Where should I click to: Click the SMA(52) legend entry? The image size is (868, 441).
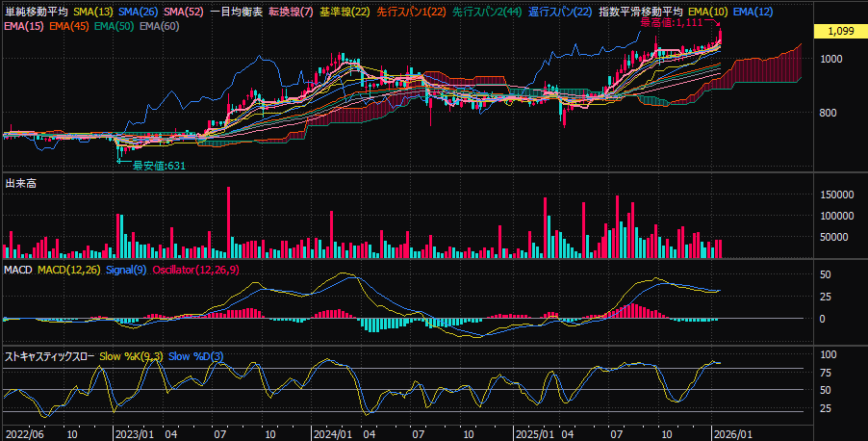click(x=183, y=12)
